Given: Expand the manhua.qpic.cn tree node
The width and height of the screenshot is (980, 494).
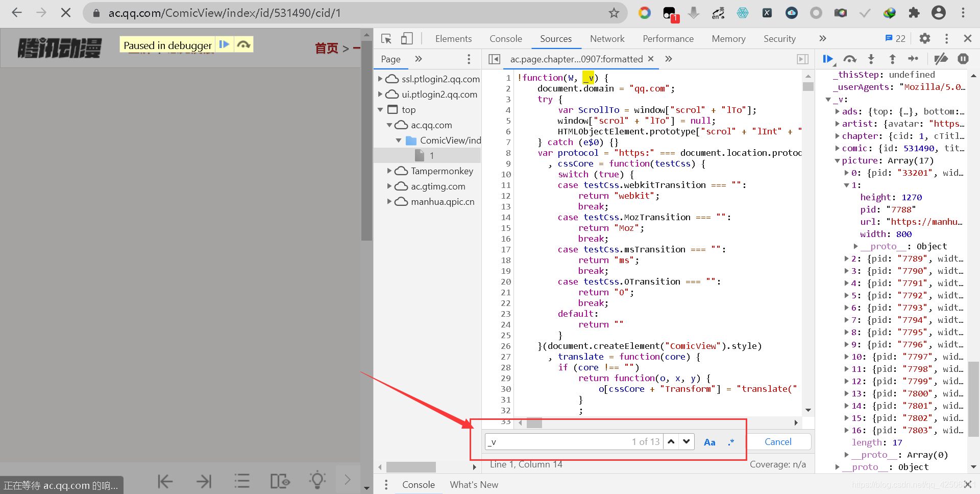Looking at the screenshot, I should point(389,202).
